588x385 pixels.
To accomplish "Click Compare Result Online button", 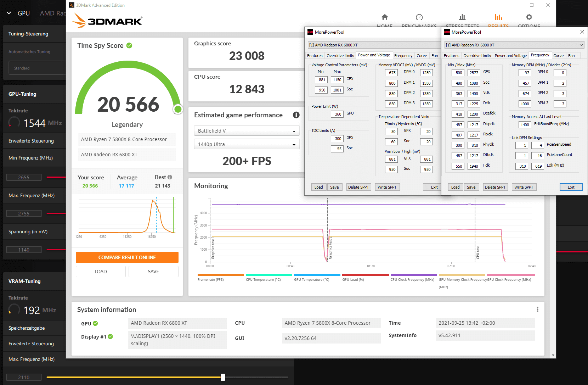I will [127, 257].
